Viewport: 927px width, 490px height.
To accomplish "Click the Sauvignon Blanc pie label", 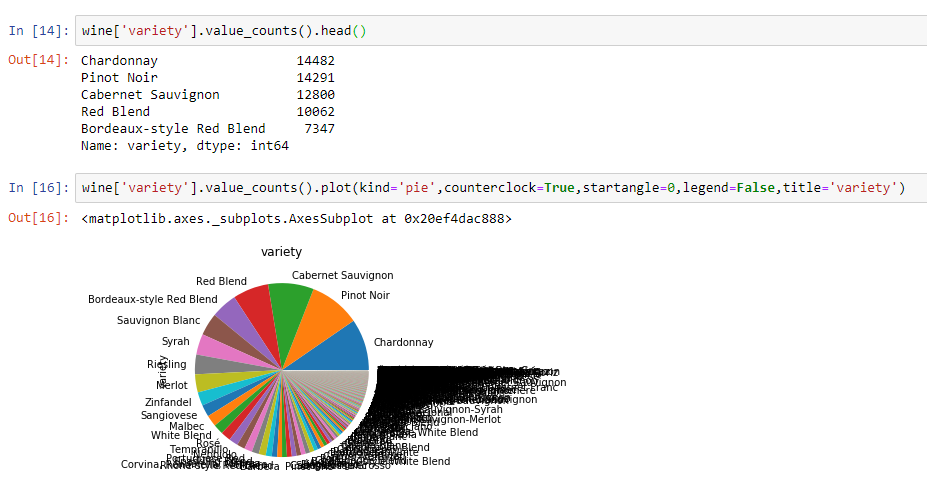I will coord(158,320).
